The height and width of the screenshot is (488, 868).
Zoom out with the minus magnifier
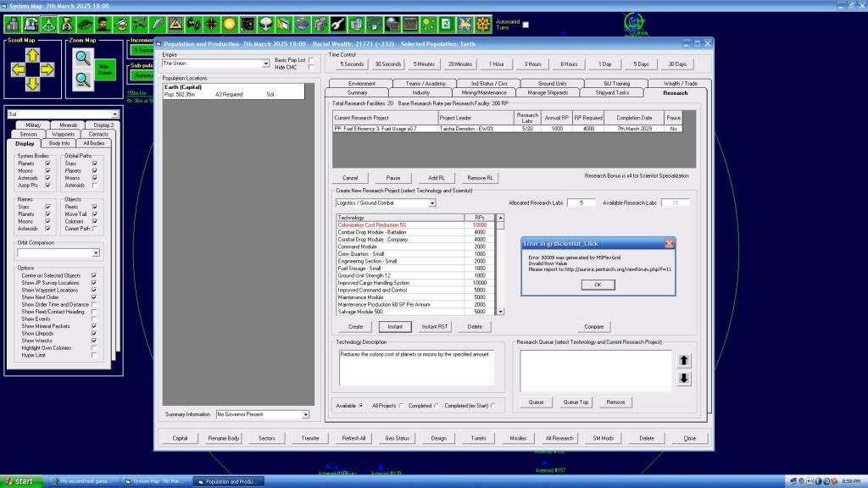coord(83,80)
